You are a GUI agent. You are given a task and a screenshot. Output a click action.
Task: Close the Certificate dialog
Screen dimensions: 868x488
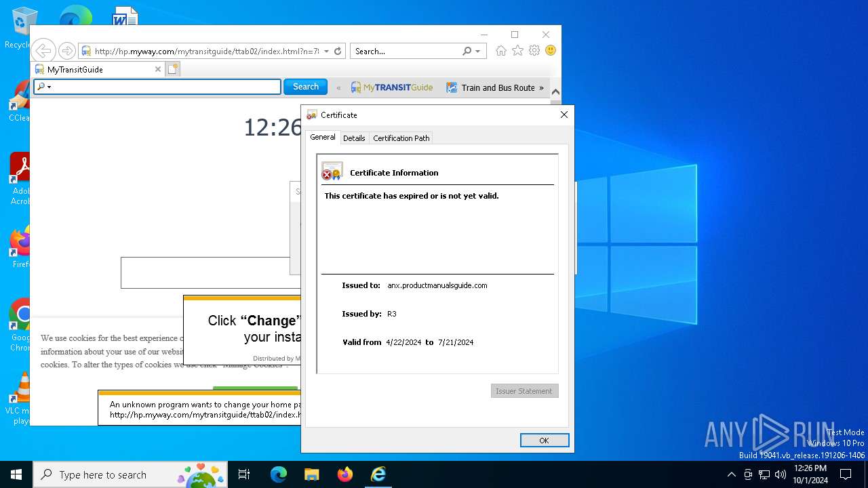(x=564, y=115)
